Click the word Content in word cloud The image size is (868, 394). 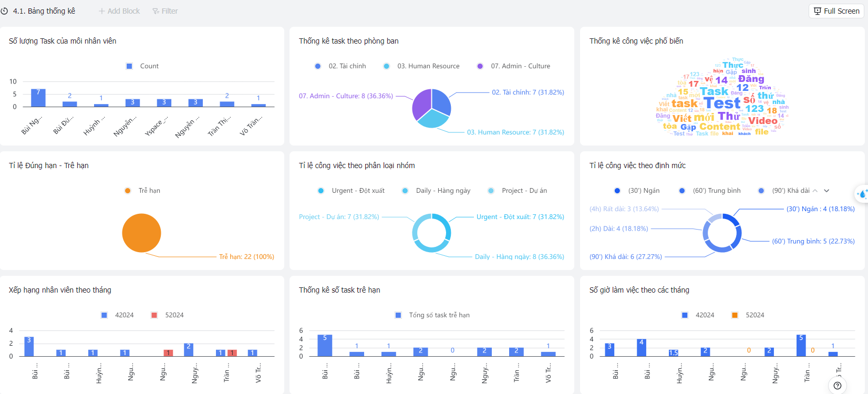click(x=719, y=127)
